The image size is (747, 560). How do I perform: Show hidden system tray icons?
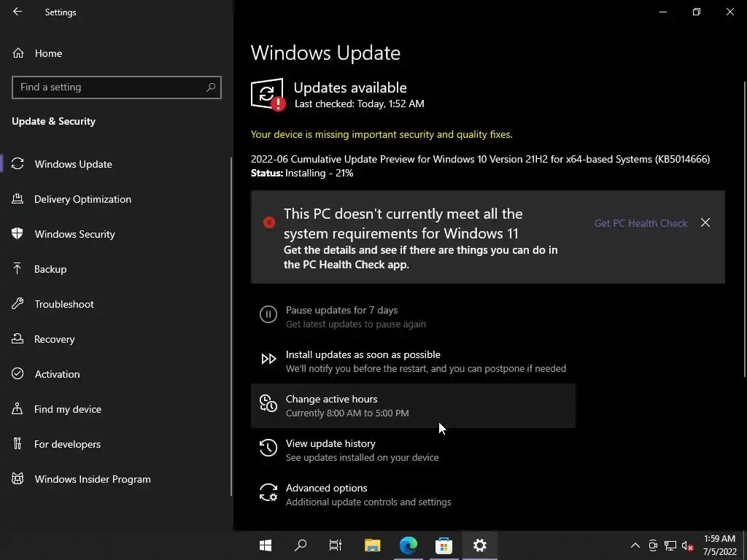click(x=635, y=545)
